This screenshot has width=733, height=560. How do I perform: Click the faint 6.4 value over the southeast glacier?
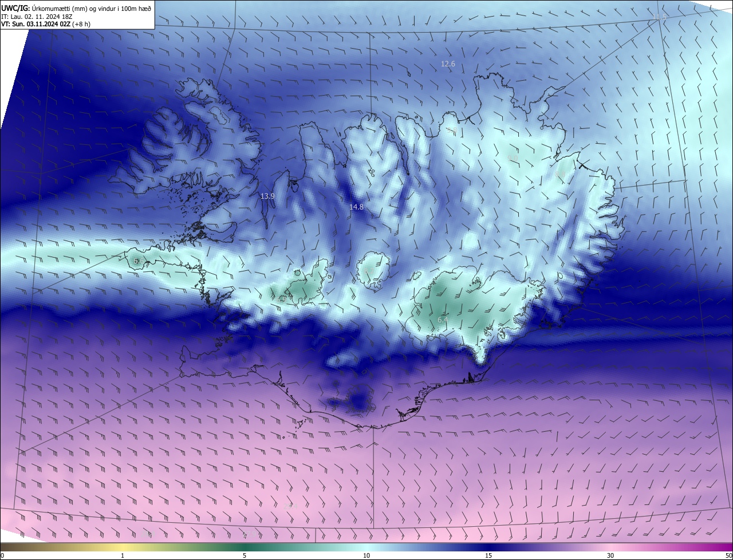point(442,320)
